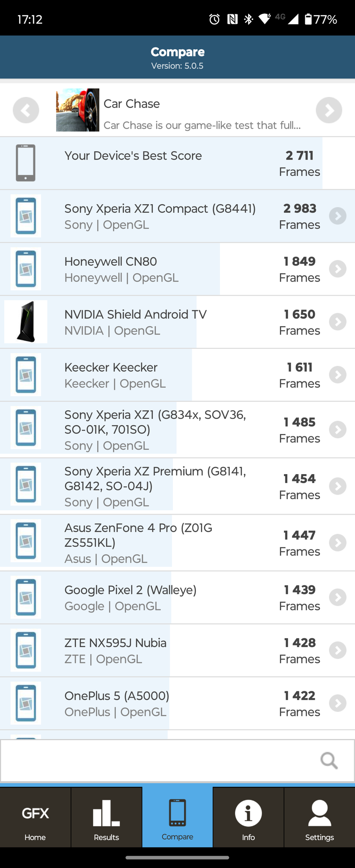This screenshot has height=868, width=355.
Task: Tap the search magnifier icon
Action: (x=329, y=760)
